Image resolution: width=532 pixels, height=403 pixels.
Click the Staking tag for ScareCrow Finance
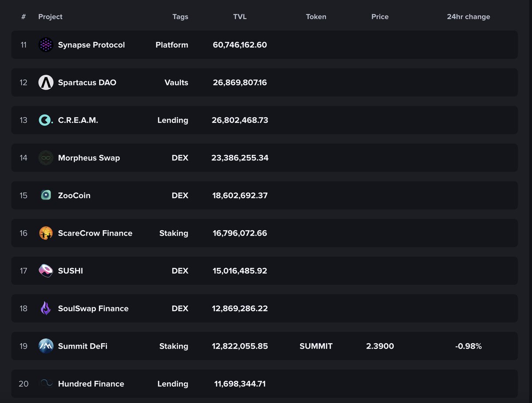pyautogui.click(x=174, y=233)
